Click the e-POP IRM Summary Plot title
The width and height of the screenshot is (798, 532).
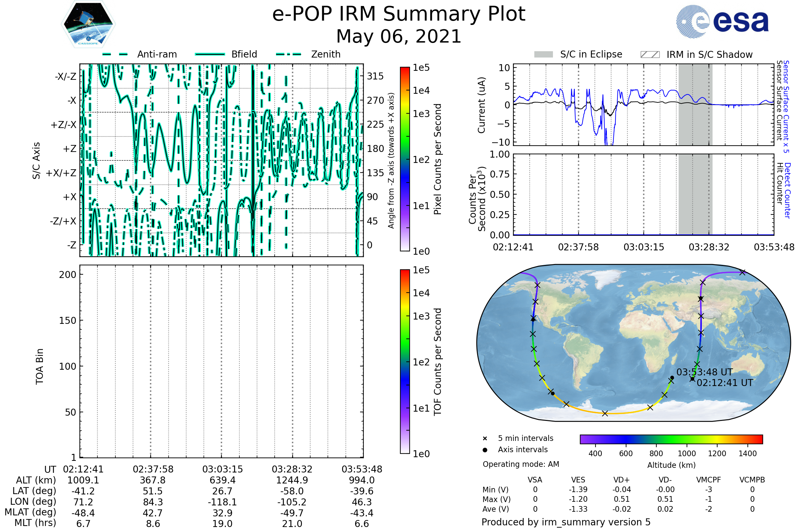399,14
